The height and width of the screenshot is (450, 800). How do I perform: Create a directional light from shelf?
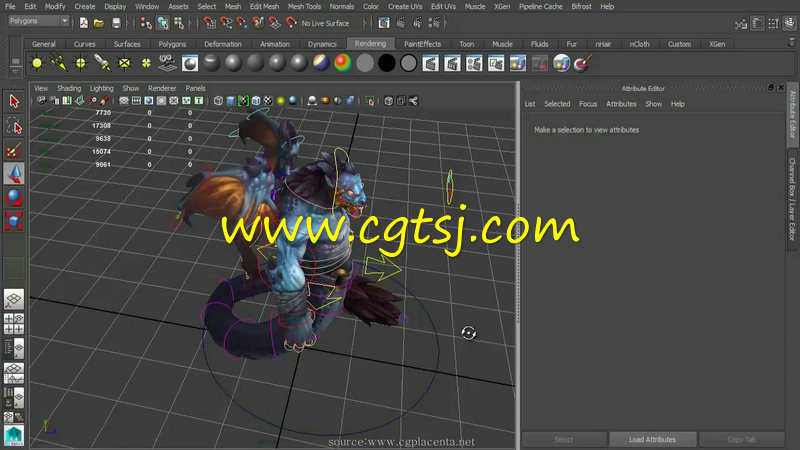(x=59, y=63)
